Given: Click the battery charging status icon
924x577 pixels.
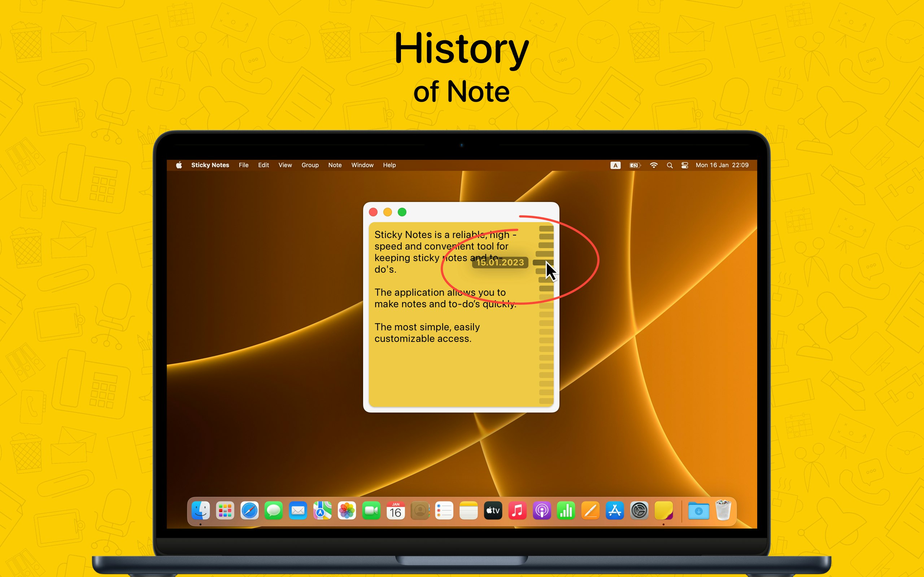Looking at the screenshot, I should pos(634,165).
